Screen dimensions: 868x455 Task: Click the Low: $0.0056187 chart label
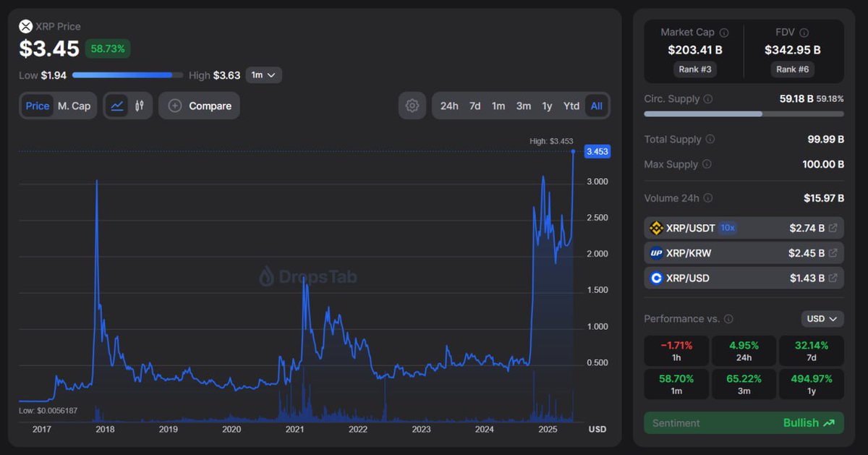pyautogui.click(x=48, y=410)
